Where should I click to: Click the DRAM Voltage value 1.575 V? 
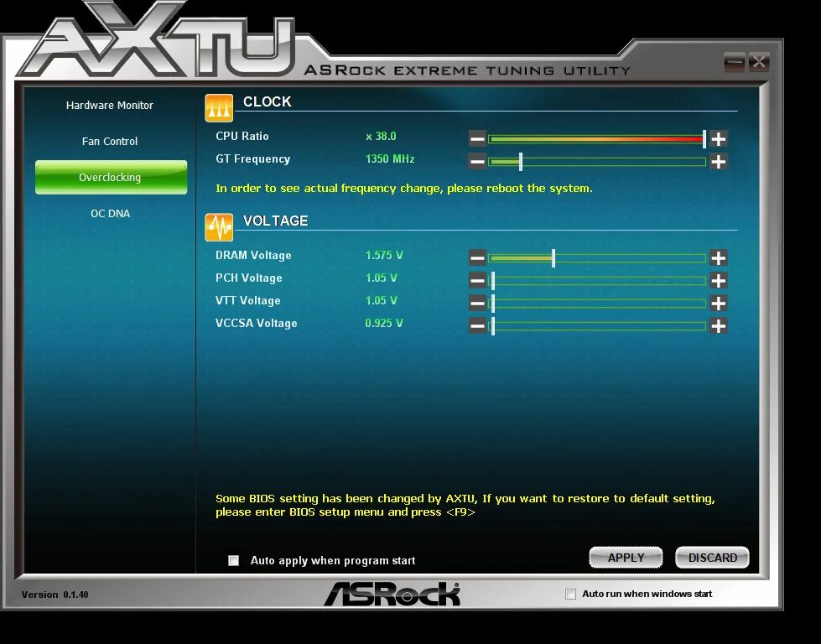[384, 255]
